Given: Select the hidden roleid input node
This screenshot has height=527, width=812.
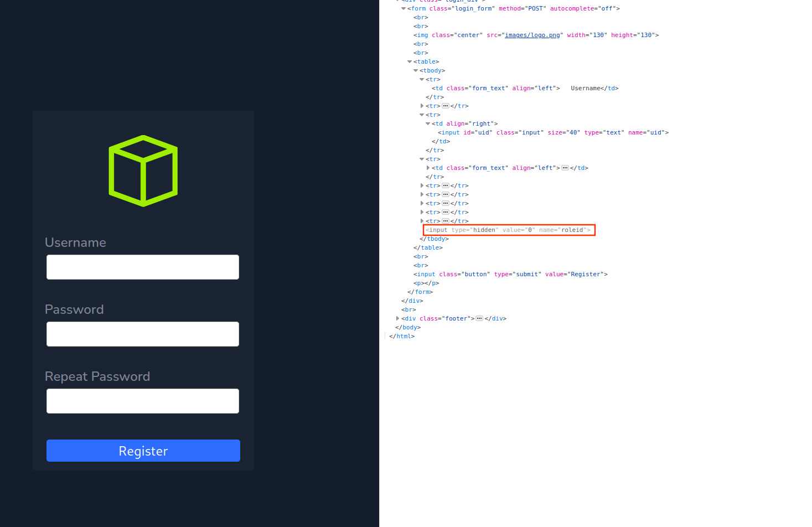Looking at the screenshot, I should (x=508, y=230).
